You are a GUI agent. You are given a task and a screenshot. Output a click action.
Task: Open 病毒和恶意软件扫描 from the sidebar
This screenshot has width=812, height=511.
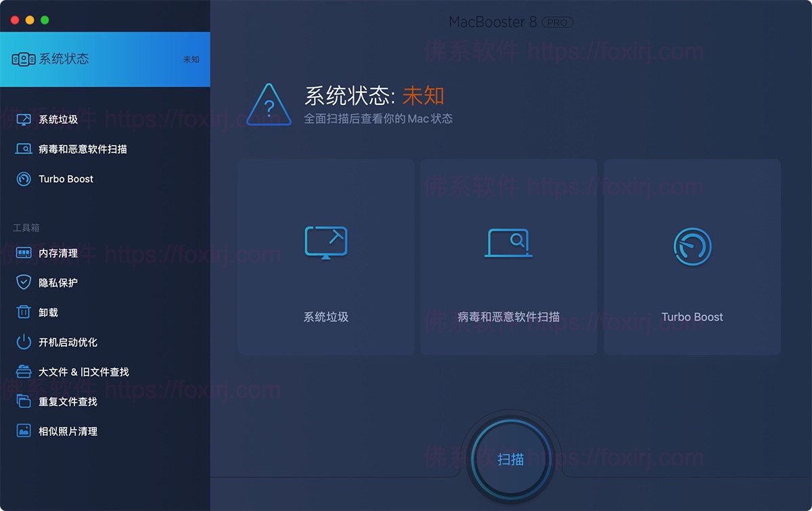tap(22, 149)
